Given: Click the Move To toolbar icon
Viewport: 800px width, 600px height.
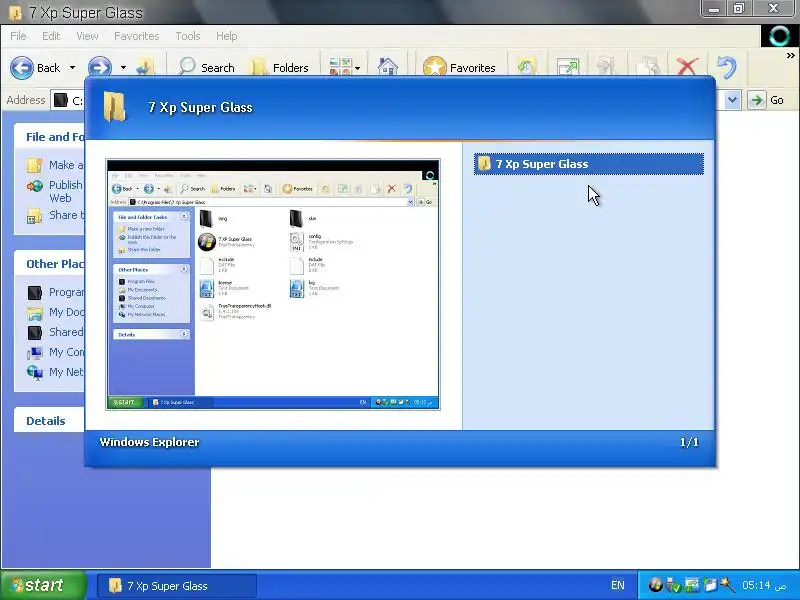Looking at the screenshot, I should 606,67.
